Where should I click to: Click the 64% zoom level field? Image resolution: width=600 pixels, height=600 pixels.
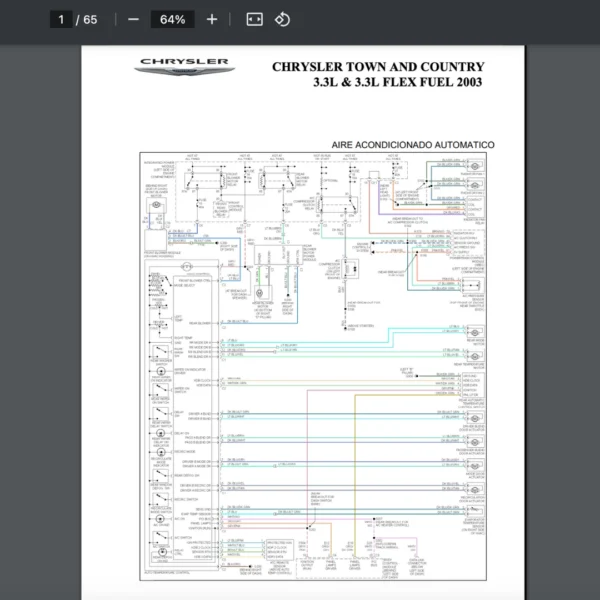[172, 19]
